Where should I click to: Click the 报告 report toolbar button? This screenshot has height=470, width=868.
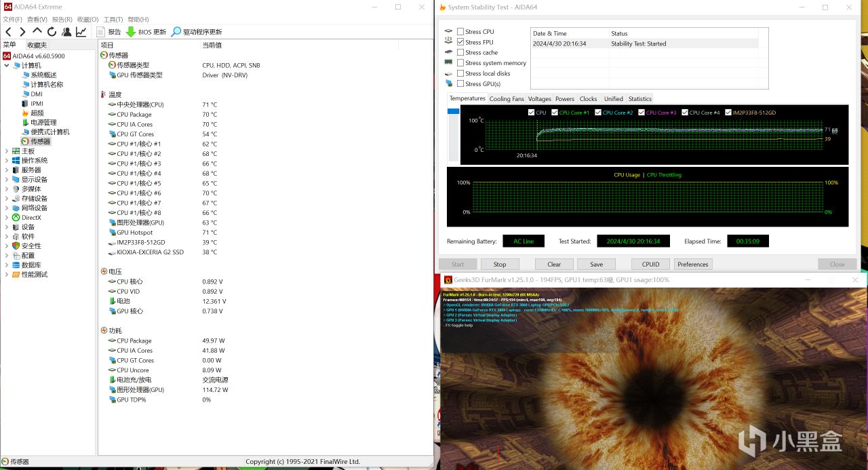pos(108,32)
